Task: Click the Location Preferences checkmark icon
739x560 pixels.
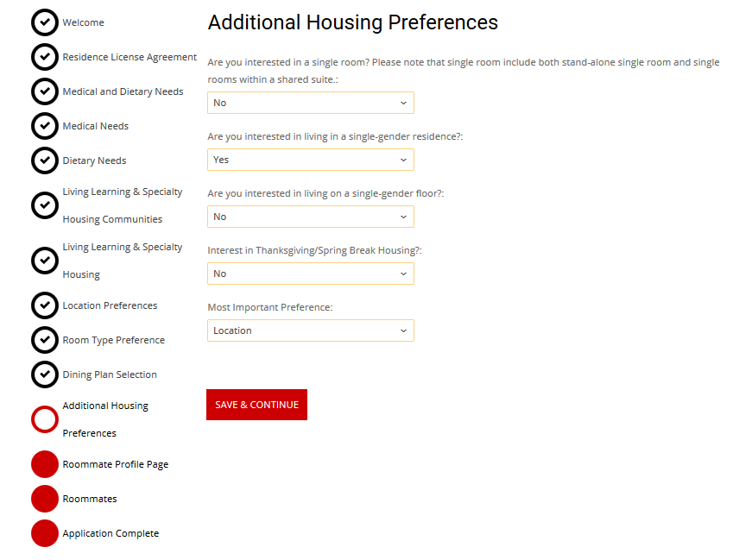Action: click(45, 305)
